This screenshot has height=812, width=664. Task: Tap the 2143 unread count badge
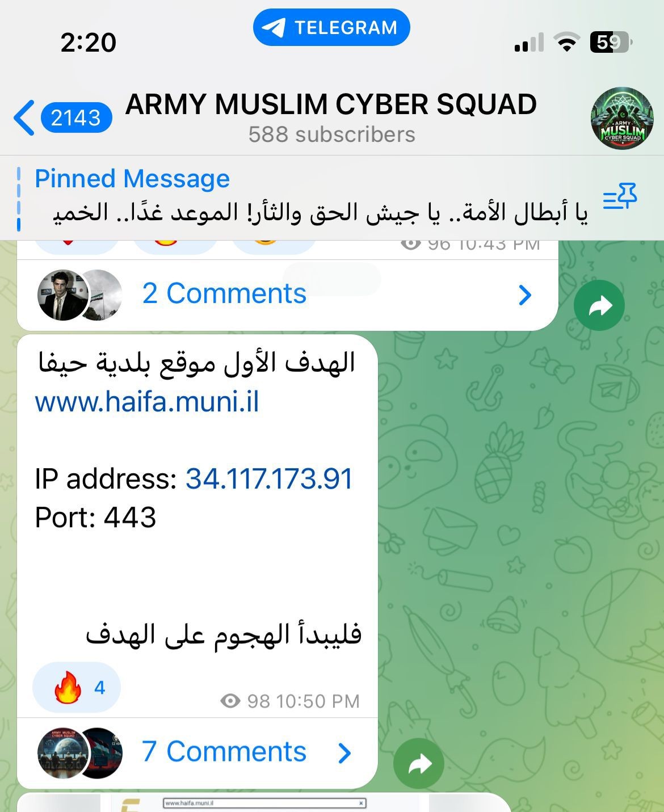76,118
